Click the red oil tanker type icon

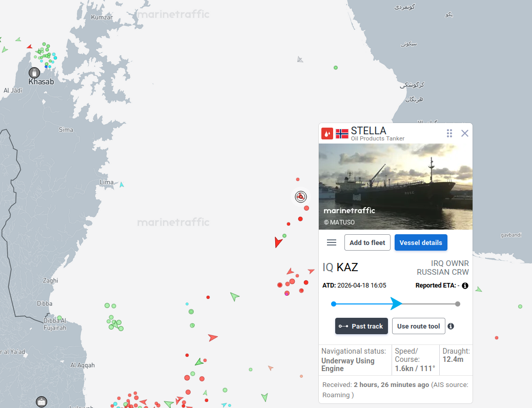327,134
